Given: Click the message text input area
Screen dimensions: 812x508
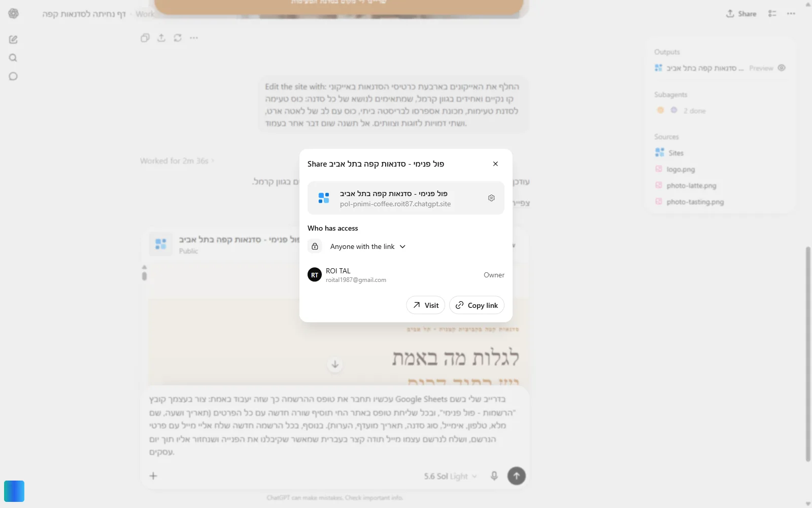Looking at the screenshot, I should click(334, 426).
